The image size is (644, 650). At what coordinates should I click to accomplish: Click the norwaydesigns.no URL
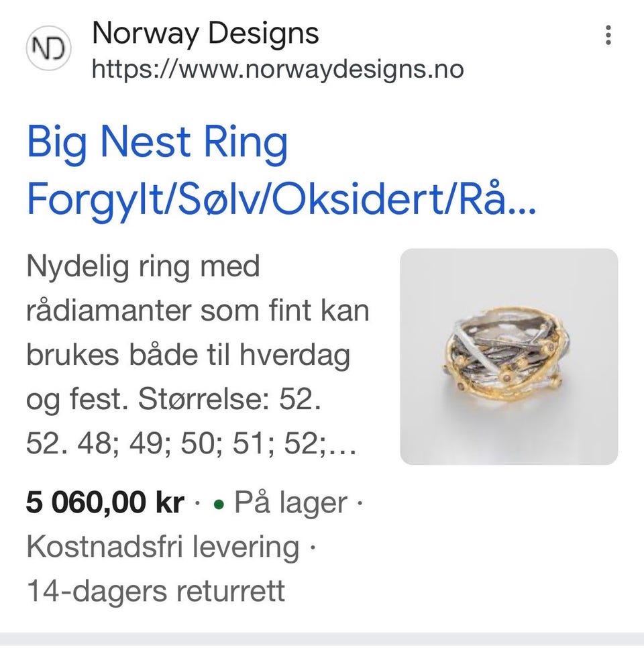(277, 68)
